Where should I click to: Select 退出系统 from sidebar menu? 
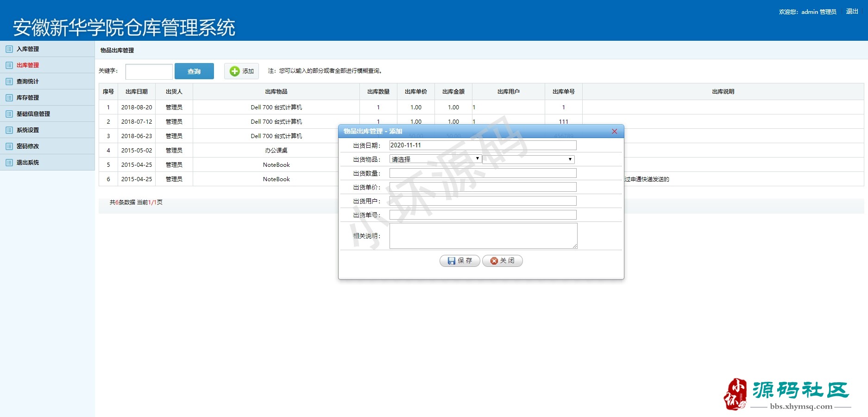[x=28, y=163]
